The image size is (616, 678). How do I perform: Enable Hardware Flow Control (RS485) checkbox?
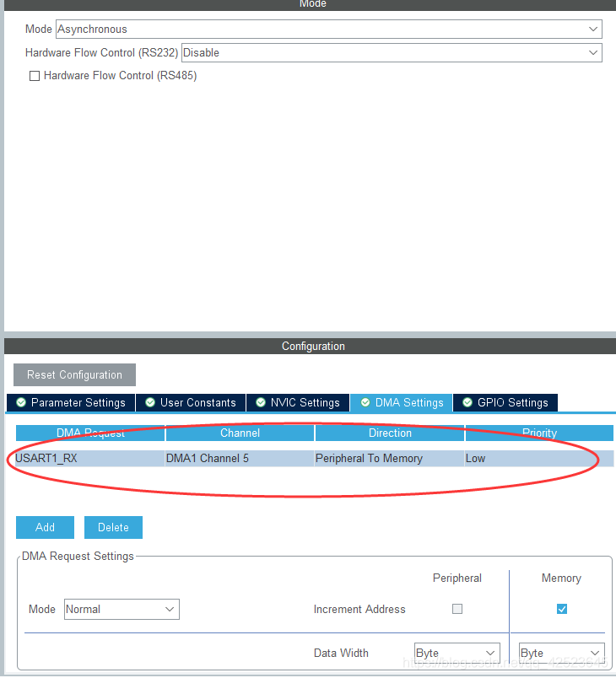coord(35,76)
